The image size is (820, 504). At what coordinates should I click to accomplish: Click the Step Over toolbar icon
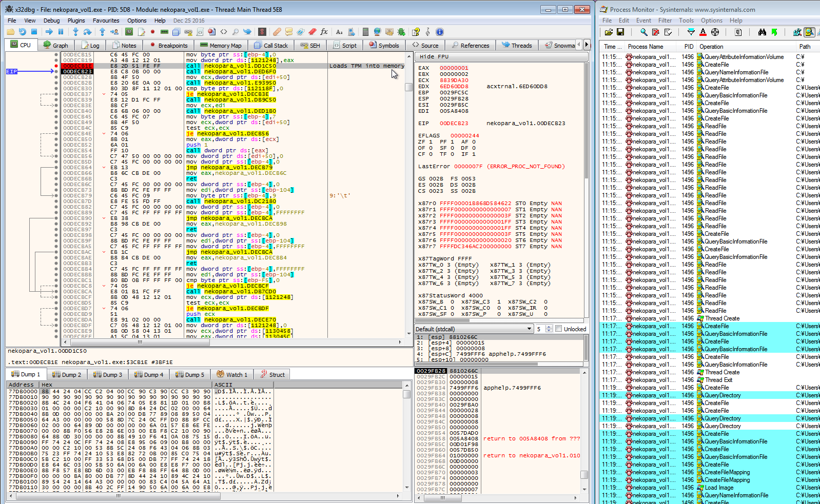87,32
